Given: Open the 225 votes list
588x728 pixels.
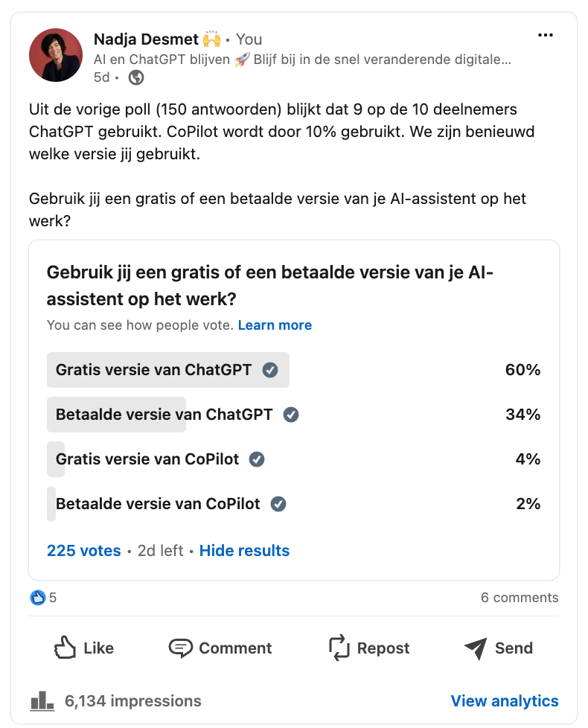Looking at the screenshot, I should click(x=83, y=551).
